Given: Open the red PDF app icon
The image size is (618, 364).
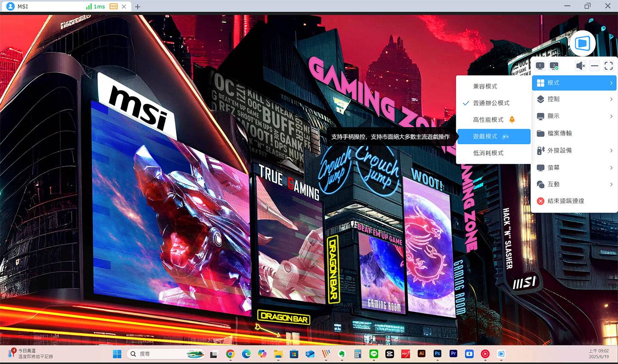Looking at the screenshot, I should pyautogui.click(x=405, y=354).
